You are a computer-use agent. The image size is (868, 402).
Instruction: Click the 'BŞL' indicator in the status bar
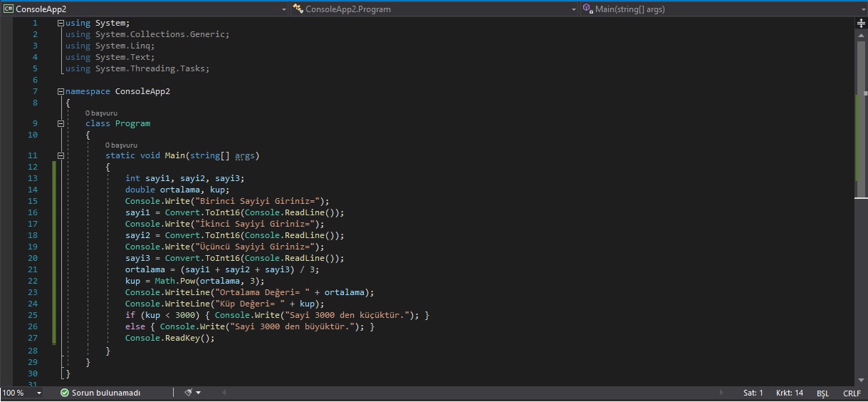pyautogui.click(x=822, y=393)
